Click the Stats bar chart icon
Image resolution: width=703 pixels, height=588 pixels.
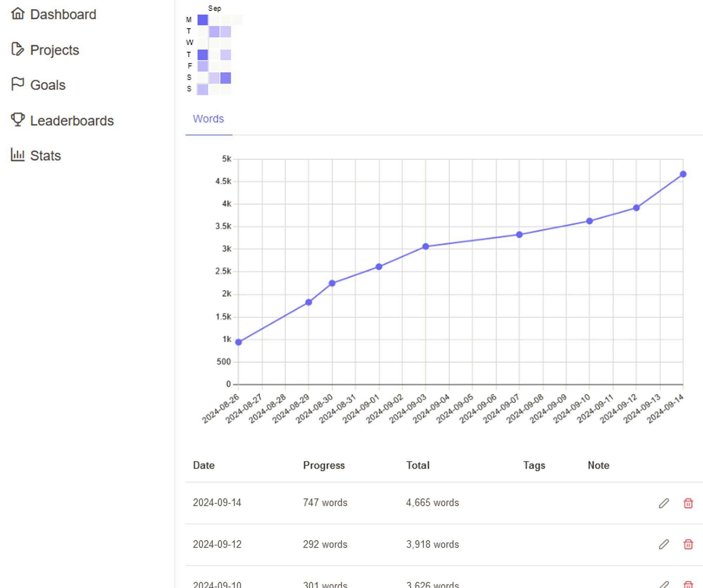click(18, 155)
